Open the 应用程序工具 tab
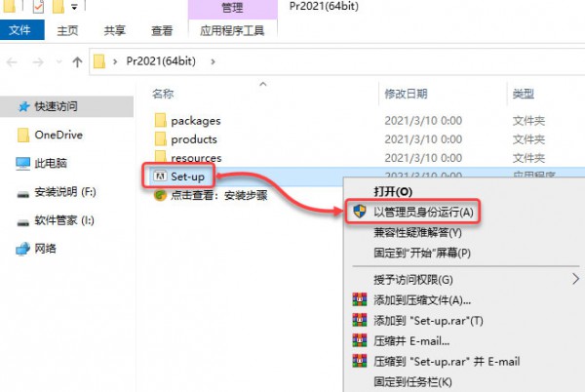This screenshot has width=585, height=392. [232, 30]
